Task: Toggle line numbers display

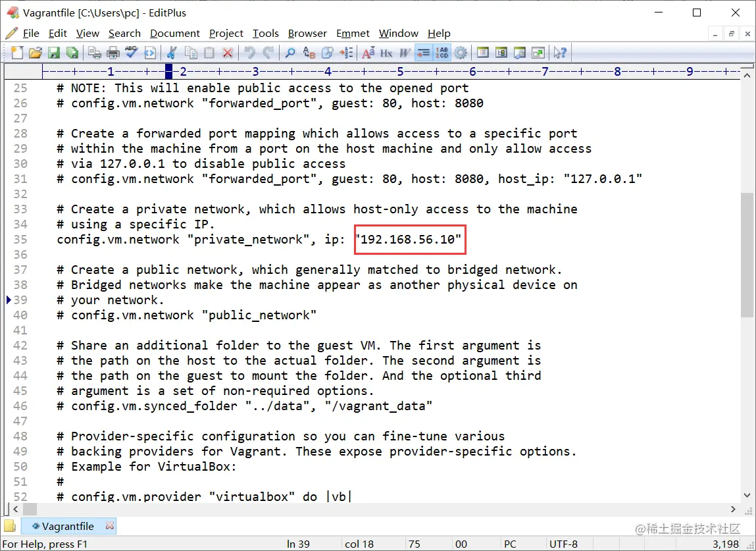Action: (x=441, y=53)
